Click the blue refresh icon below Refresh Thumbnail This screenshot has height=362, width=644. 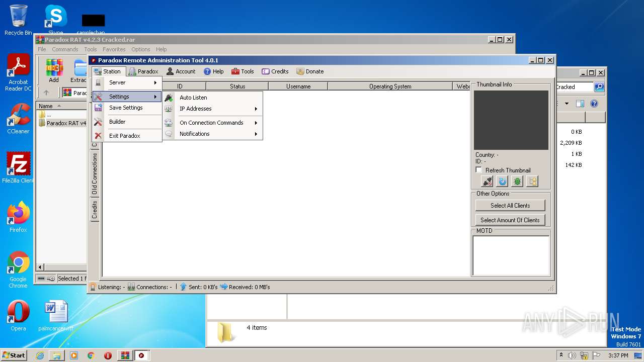[x=502, y=182]
